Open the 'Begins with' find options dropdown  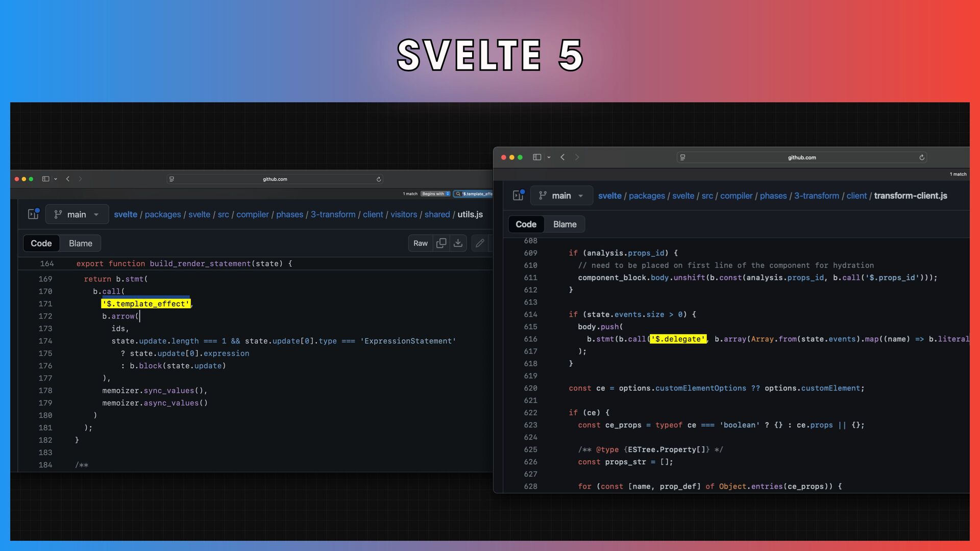435,194
